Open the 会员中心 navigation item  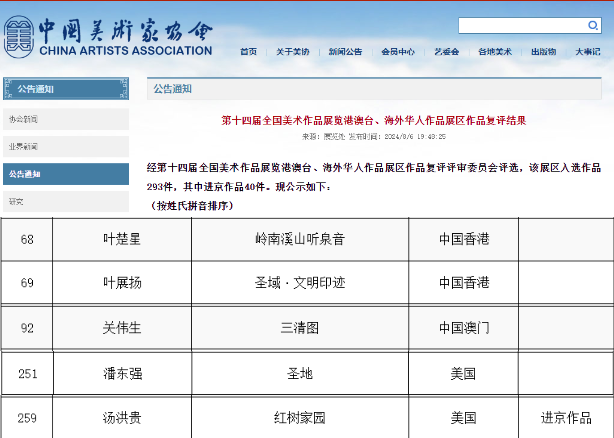tap(397, 52)
